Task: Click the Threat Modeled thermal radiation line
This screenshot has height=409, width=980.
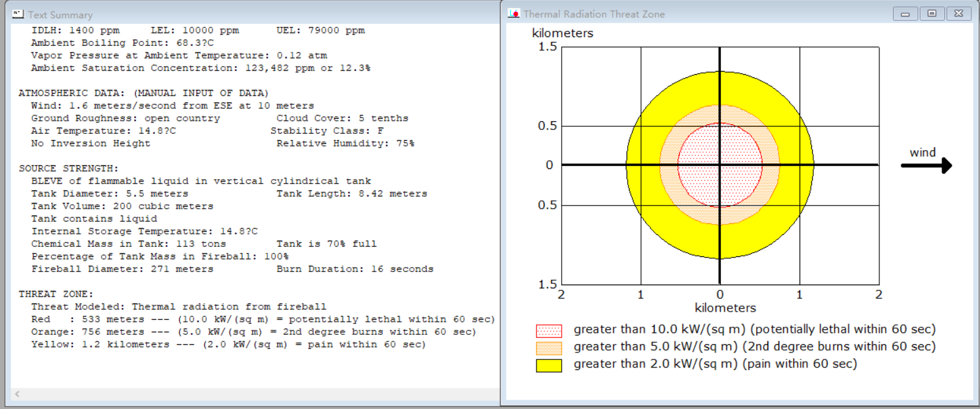Action: pyautogui.click(x=179, y=307)
